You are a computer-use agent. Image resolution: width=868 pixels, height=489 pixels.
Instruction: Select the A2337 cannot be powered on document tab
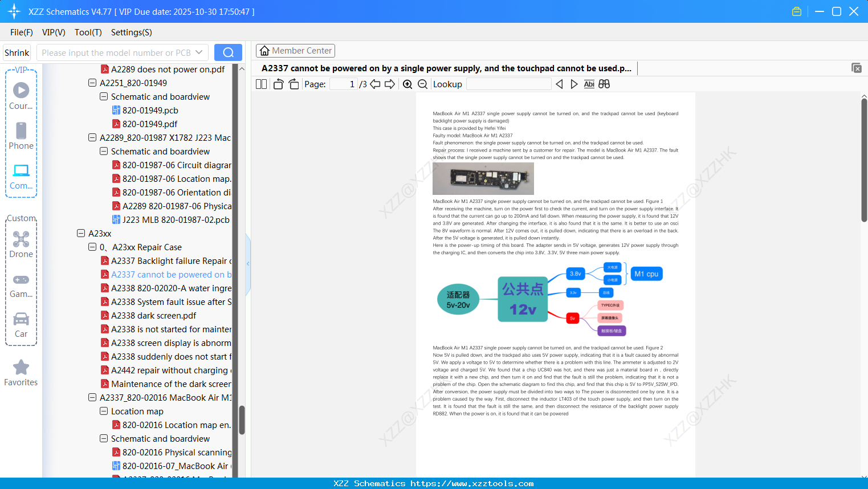tap(446, 68)
